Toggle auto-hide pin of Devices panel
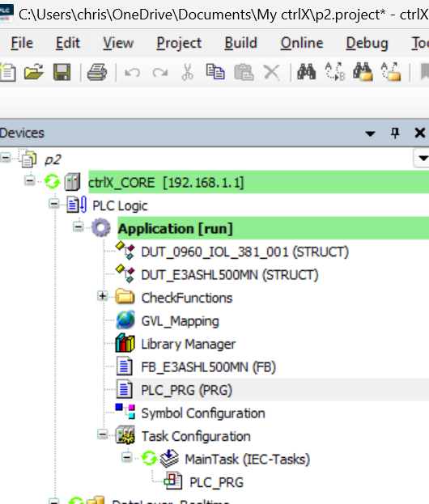 tap(395, 133)
